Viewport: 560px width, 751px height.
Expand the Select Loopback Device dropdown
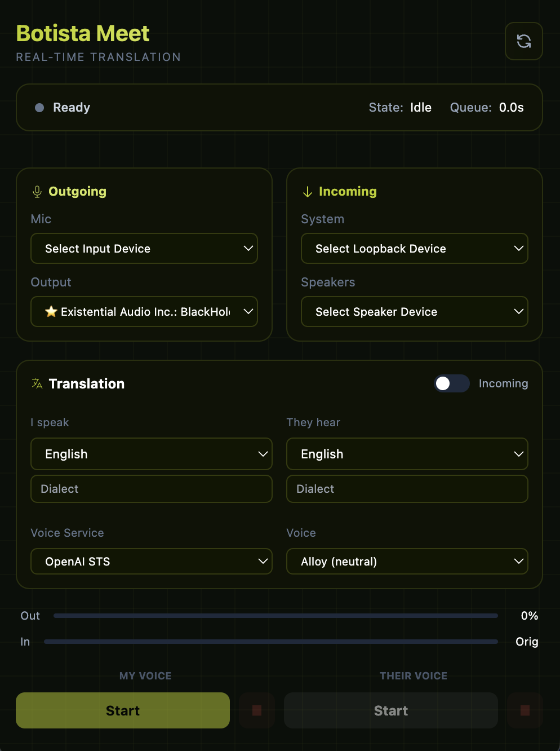coord(414,249)
